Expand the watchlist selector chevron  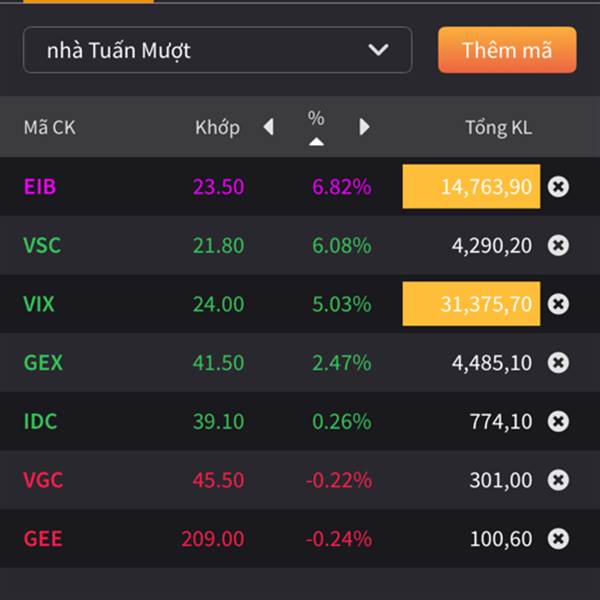tap(378, 50)
